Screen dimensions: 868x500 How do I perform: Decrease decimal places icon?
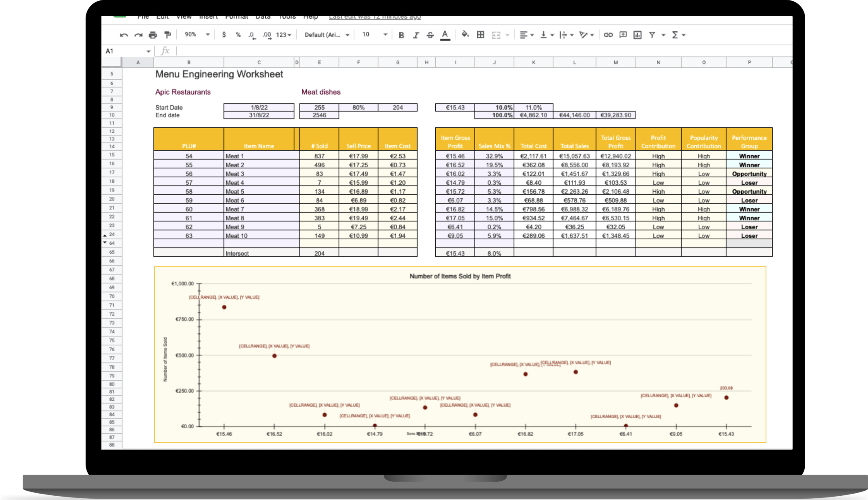pos(252,35)
